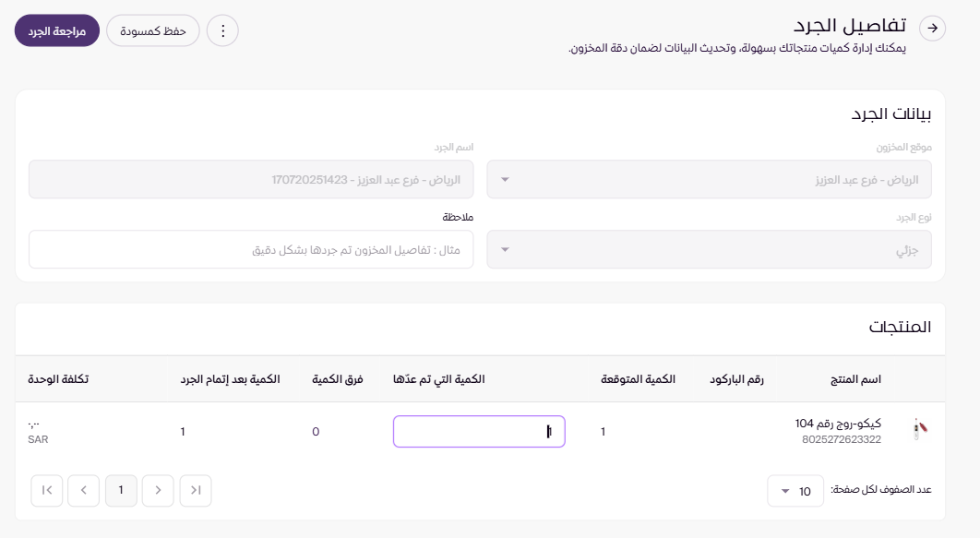980x538 pixels.
Task: Click the الكمية المتوقعة column header
Action: coord(638,379)
